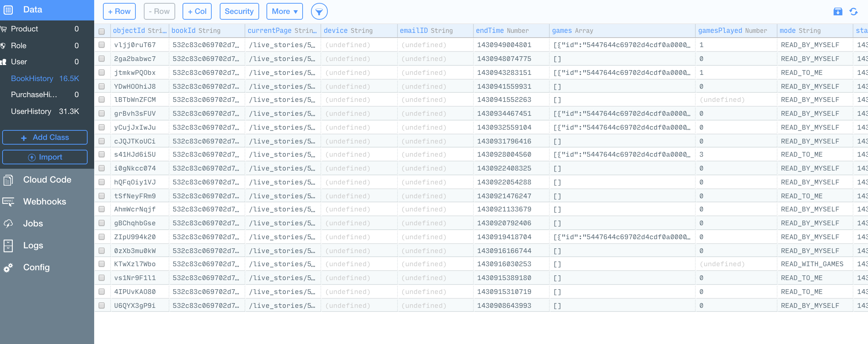Select endTime cell 1430908643993
The image size is (868, 344).
(x=511, y=306)
